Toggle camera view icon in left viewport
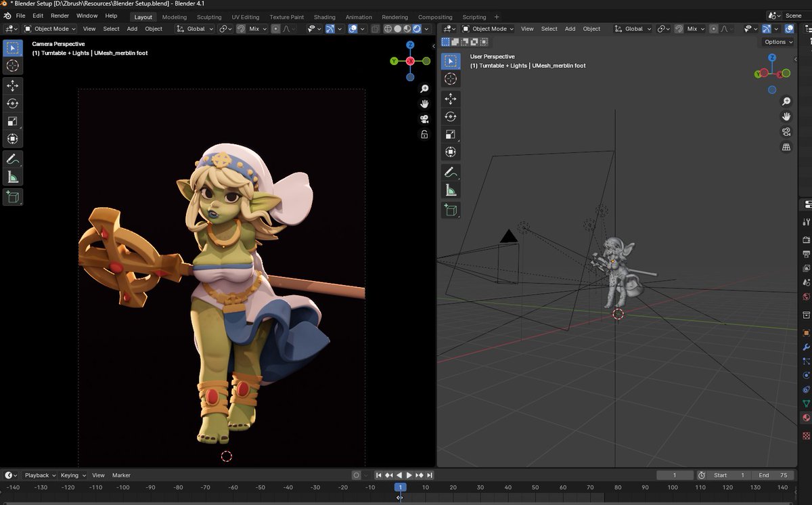Screen dimensions: 812x505 (x=424, y=119)
